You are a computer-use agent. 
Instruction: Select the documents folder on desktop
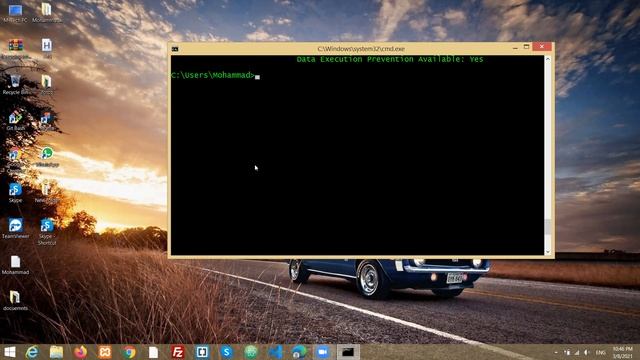pos(16,300)
